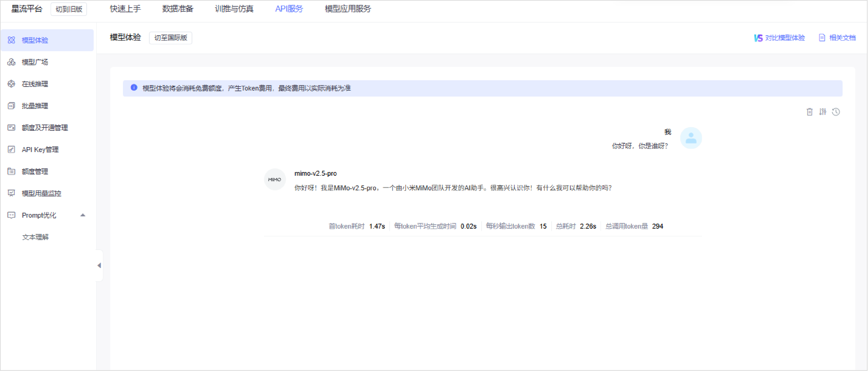Open the parameter settings sliders icon
This screenshot has height=371, width=868.
tap(823, 112)
